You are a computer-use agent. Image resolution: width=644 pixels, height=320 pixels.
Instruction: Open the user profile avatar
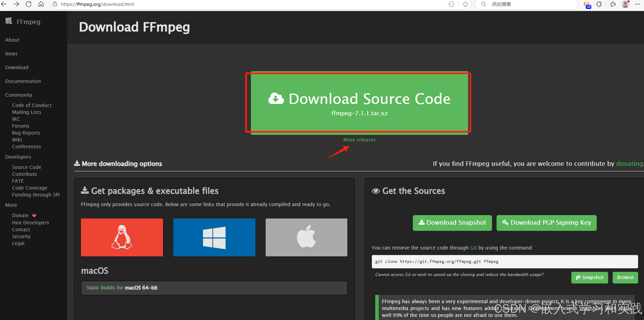click(625, 4)
